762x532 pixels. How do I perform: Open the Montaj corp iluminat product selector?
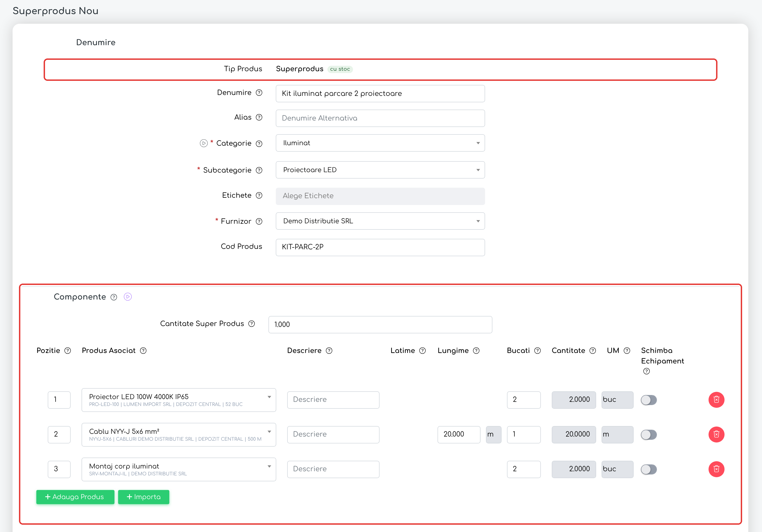[x=178, y=469]
